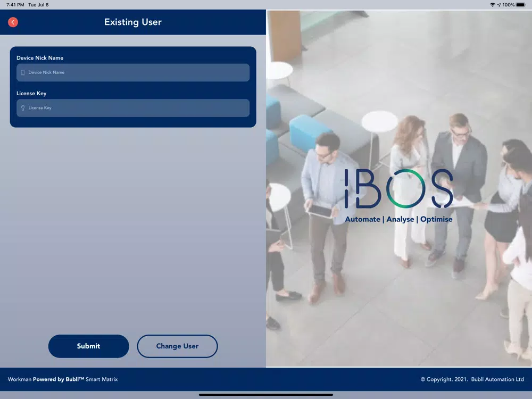Screen dimensions: 532x399
Task: Click the IBOS logo
Action: click(x=398, y=189)
